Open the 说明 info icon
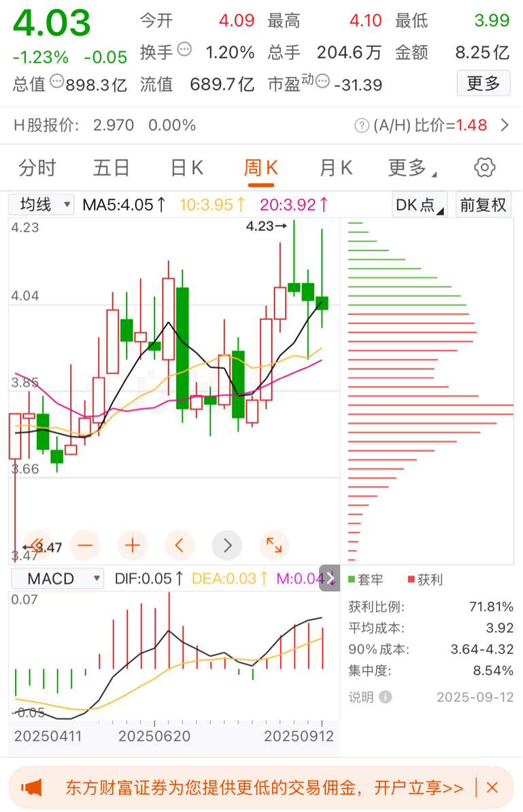The height and width of the screenshot is (812, 523). coord(386,696)
